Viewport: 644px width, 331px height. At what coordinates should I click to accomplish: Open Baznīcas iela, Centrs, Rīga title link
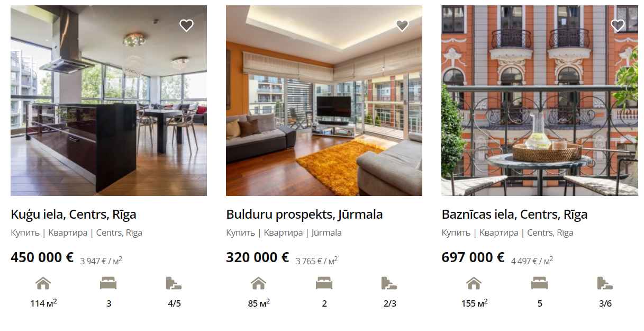(514, 214)
